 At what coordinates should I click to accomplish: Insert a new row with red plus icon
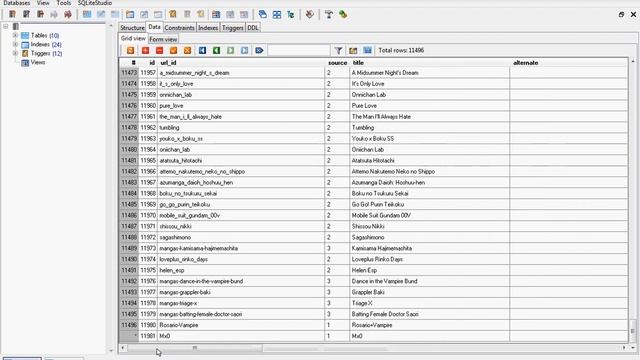point(145,50)
